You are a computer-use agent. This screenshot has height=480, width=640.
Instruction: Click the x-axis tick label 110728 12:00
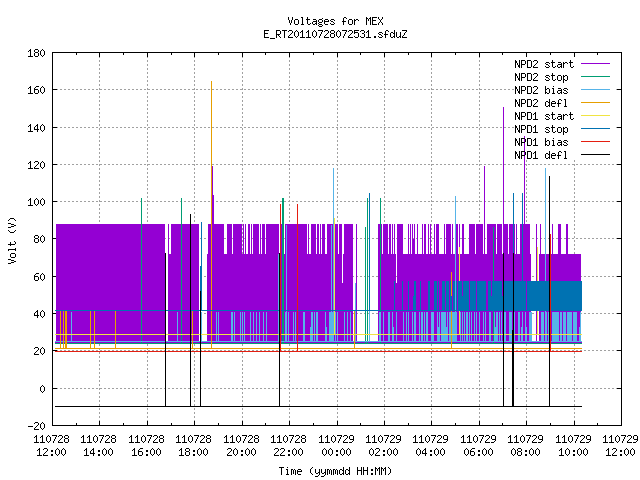click(x=51, y=446)
